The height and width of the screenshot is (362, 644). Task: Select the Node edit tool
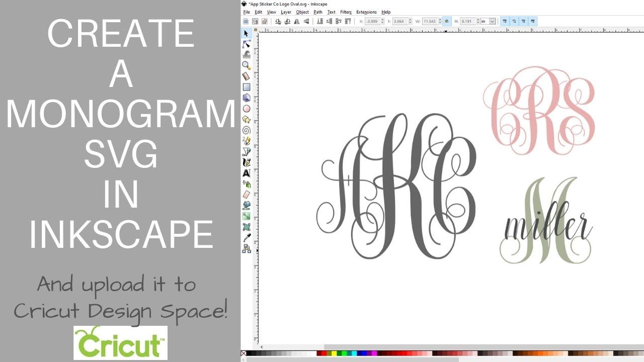(246, 44)
